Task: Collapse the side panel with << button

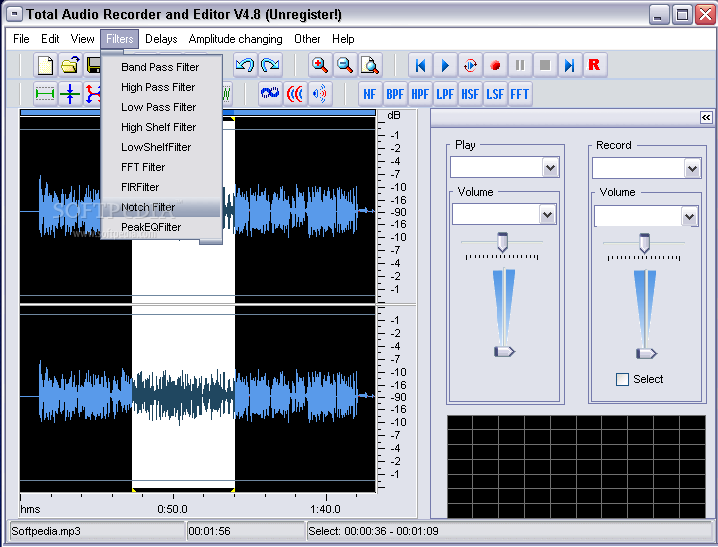Action: tap(706, 118)
